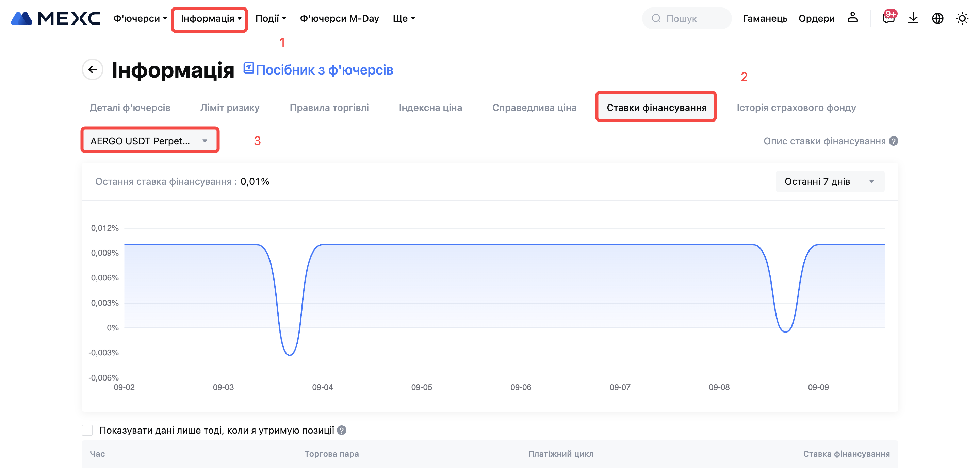Open Історія страхового фонду tab

(796, 108)
